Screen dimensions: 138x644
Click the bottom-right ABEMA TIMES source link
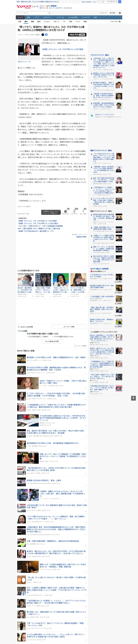[x=81, y=237]
